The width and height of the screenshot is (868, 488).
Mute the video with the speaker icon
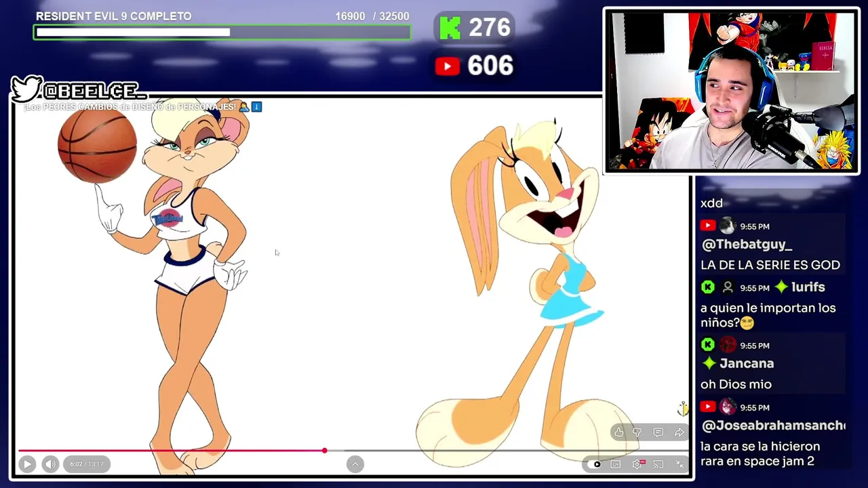click(x=50, y=464)
